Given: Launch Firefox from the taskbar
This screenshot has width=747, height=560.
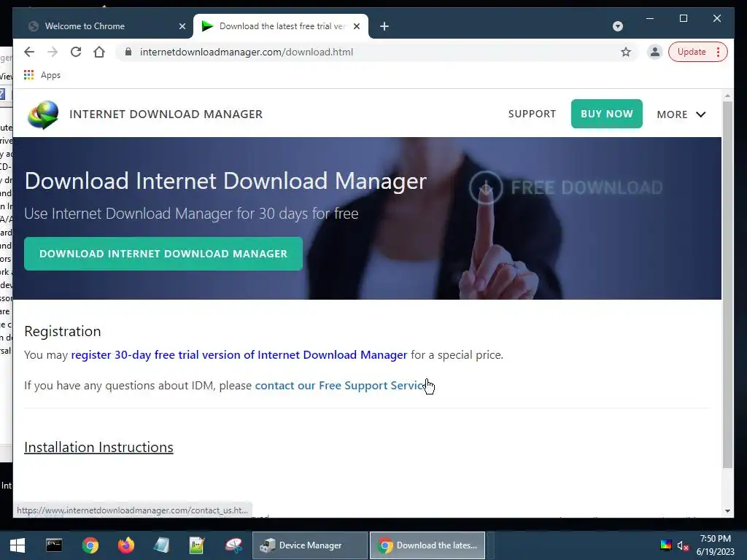Looking at the screenshot, I should point(125,545).
